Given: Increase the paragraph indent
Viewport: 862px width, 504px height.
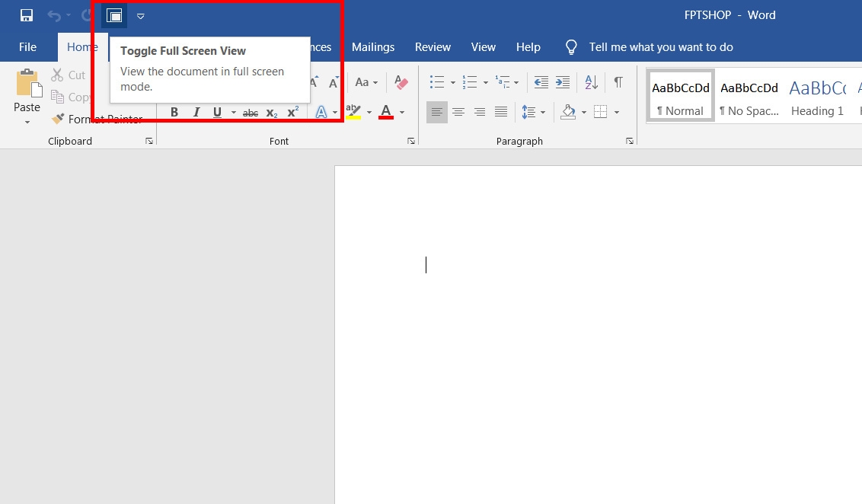Looking at the screenshot, I should tap(562, 81).
